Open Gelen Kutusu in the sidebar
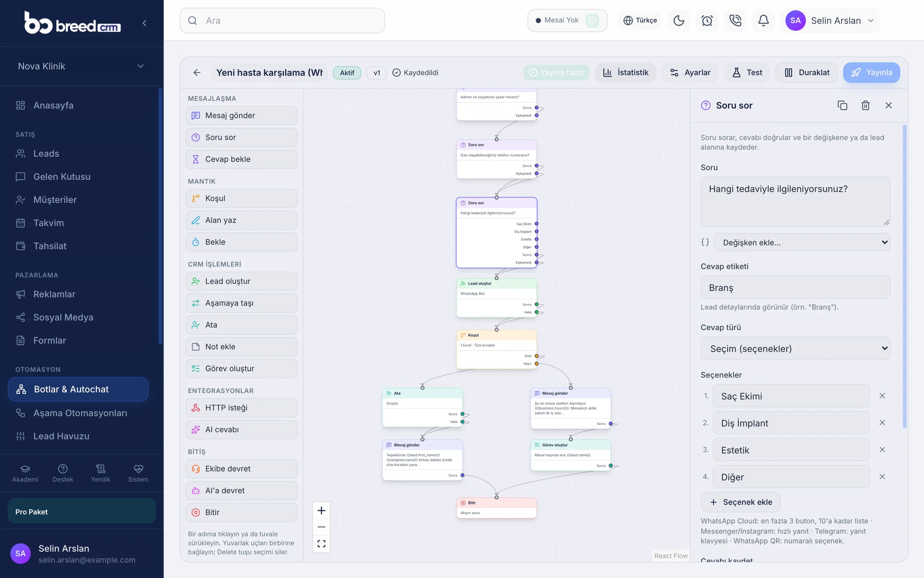The width and height of the screenshot is (924, 578). pos(78,176)
